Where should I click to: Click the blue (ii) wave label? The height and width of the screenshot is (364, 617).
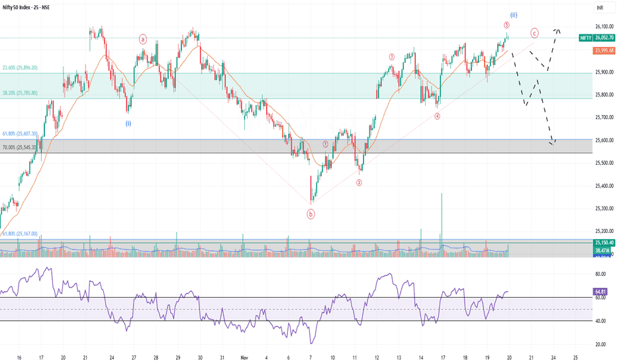pos(514,15)
